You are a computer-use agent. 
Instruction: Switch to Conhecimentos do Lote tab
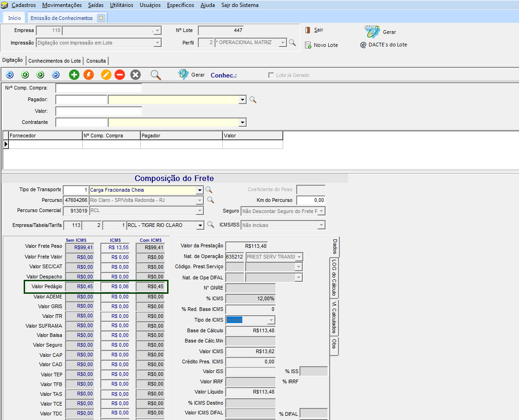pos(54,61)
